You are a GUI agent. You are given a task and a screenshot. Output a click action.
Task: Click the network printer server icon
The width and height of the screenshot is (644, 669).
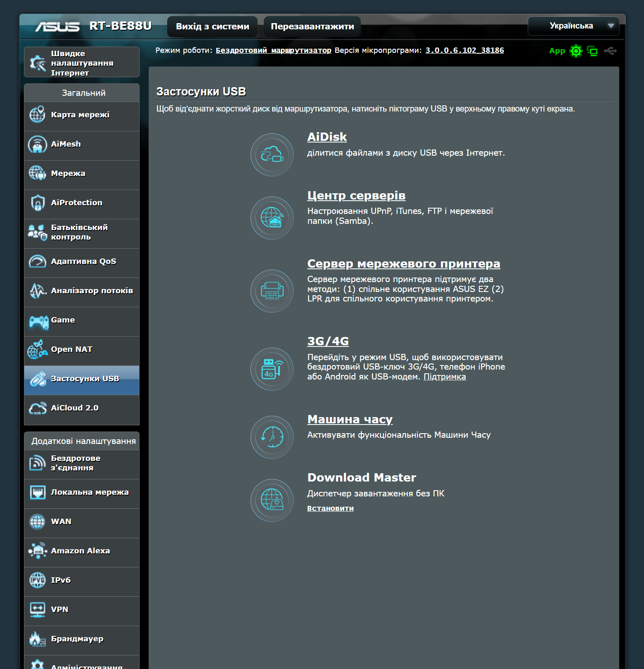coord(272,291)
